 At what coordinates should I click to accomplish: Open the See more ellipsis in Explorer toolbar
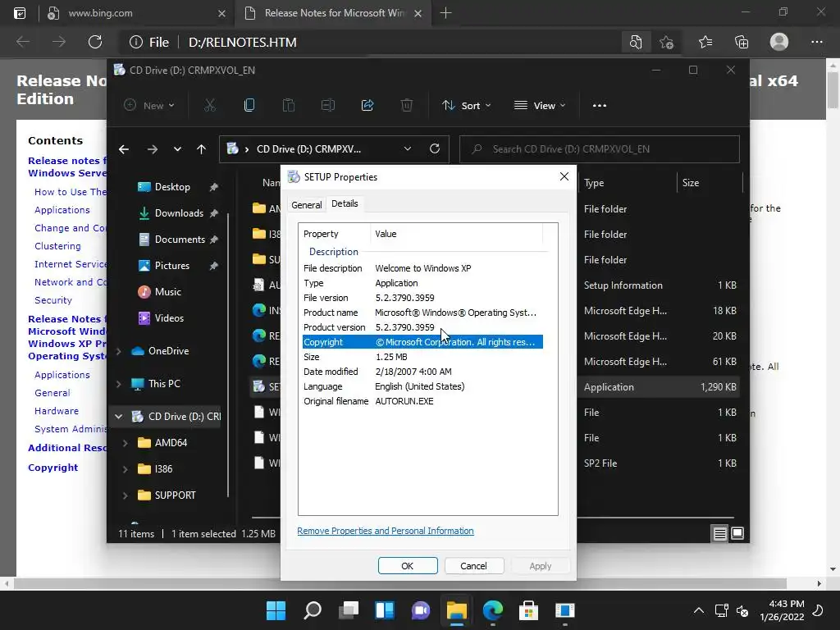[600, 106]
